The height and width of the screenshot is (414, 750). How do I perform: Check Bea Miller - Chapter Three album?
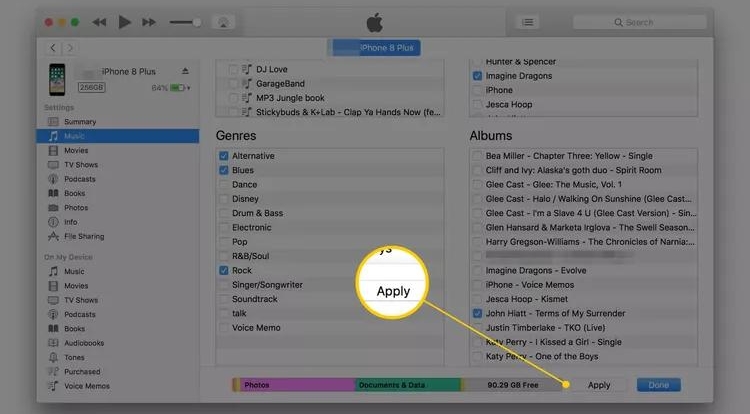pos(477,156)
